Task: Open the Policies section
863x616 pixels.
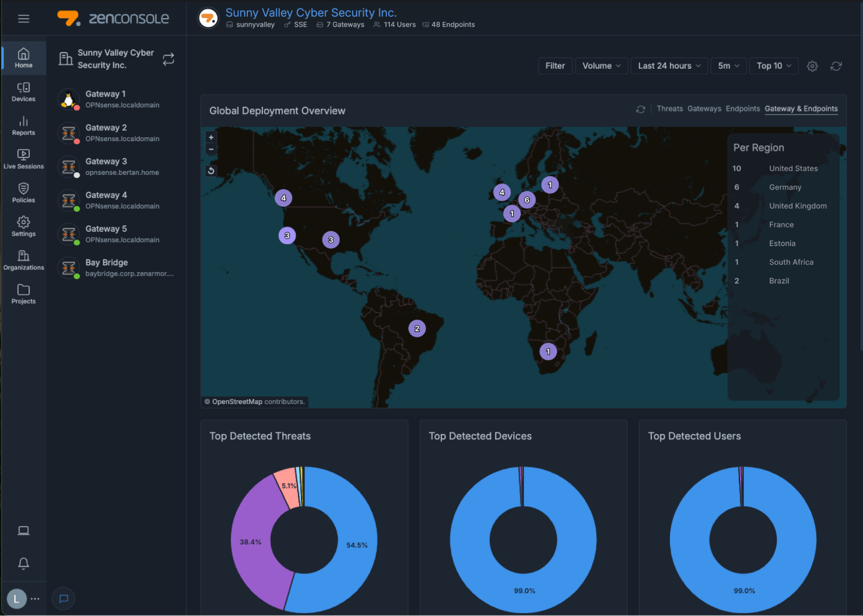Action: pos(24,193)
